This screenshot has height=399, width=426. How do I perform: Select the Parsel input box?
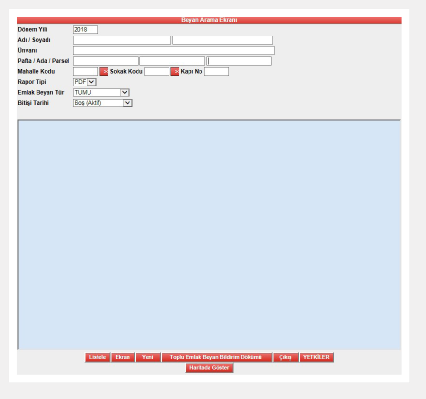coord(239,61)
